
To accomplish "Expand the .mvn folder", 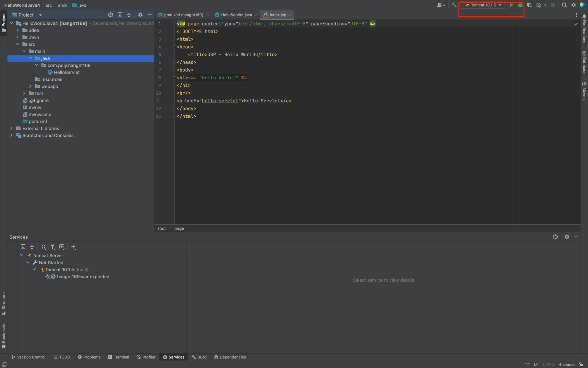I will (18, 38).
